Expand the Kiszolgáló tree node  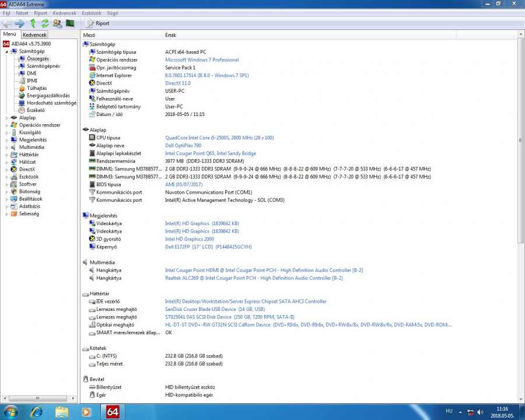coord(6,132)
